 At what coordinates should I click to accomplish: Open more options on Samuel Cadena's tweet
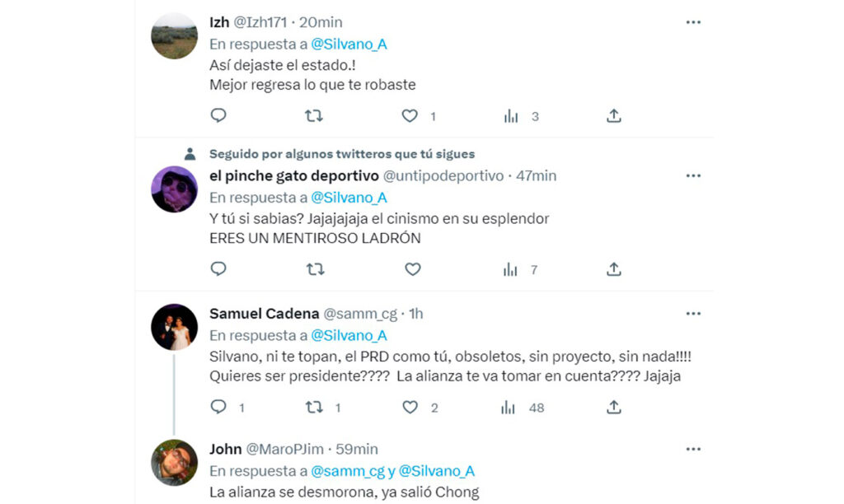point(693,314)
